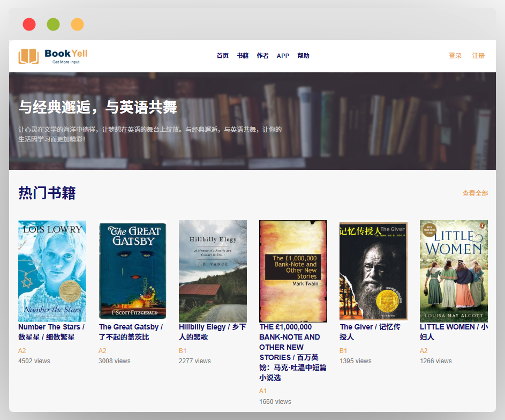The height and width of the screenshot is (420, 505).
Task: Click the title Number The Stars / 数星星
Action: (51, 332)
